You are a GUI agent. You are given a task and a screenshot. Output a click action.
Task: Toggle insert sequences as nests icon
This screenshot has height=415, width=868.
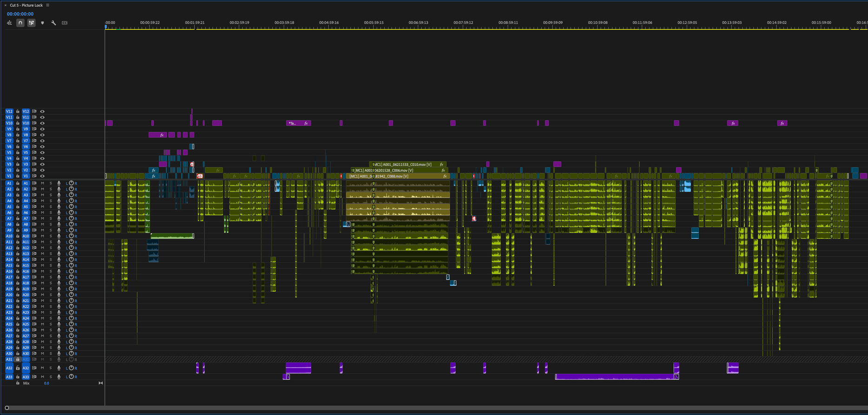(9, 23)
